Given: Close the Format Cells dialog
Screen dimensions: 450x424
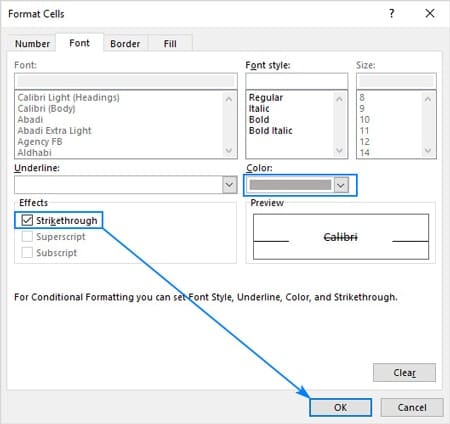Looking at the screenshot, I should click(430, 13).
